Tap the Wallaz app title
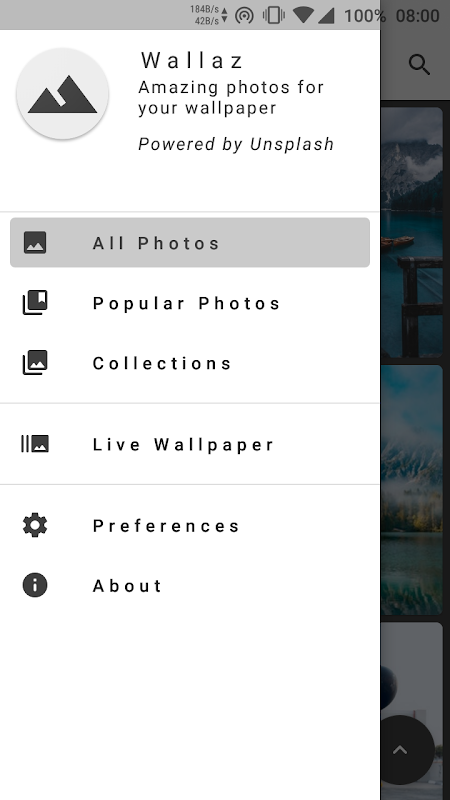 point(192,60)
